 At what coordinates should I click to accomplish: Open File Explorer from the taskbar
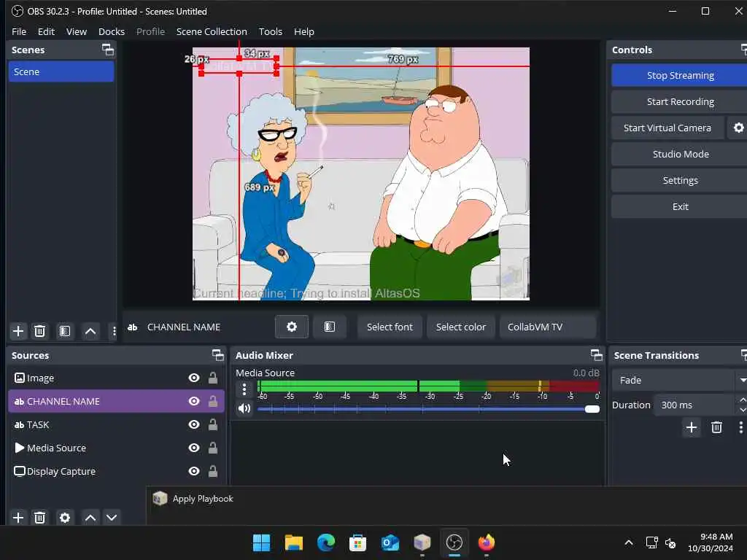(294, 542)
